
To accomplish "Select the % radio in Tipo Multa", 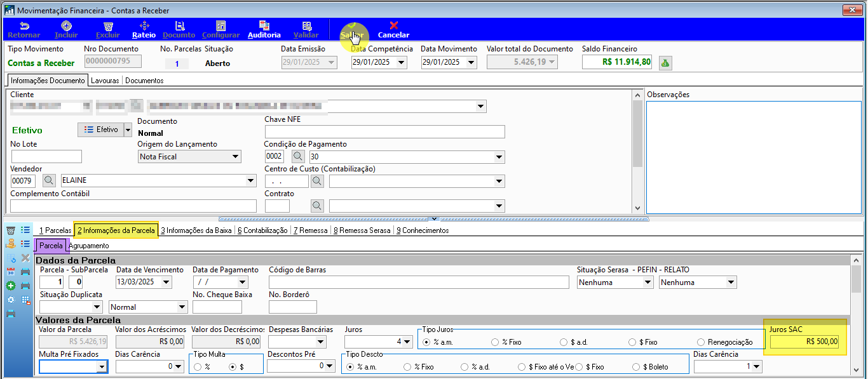I will point(202,367).
